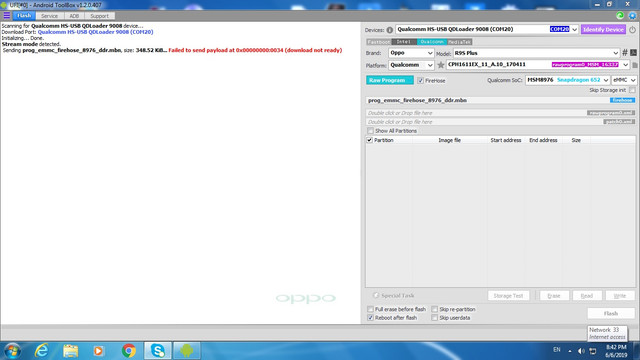Click the green refresh icon

coord(620,16)
